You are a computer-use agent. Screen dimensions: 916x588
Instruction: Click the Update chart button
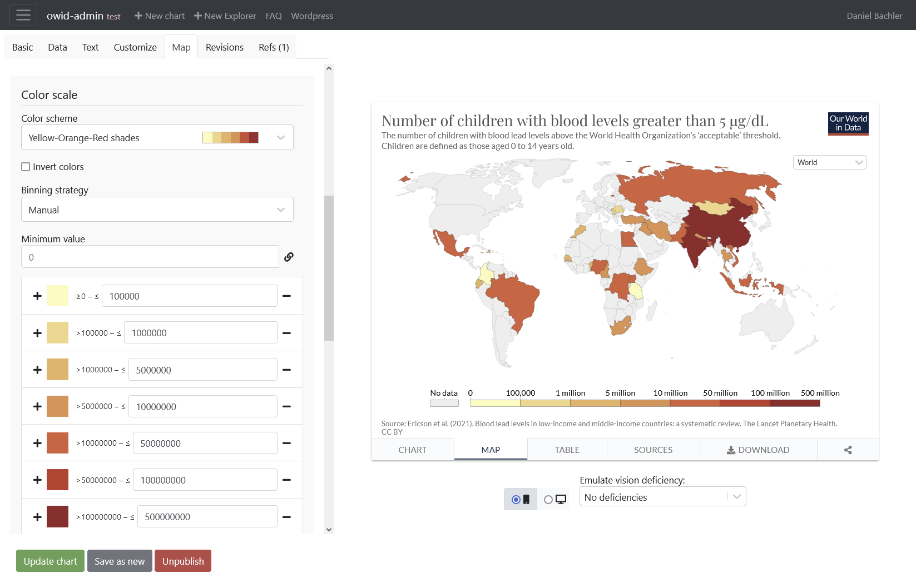coord(50,561)
